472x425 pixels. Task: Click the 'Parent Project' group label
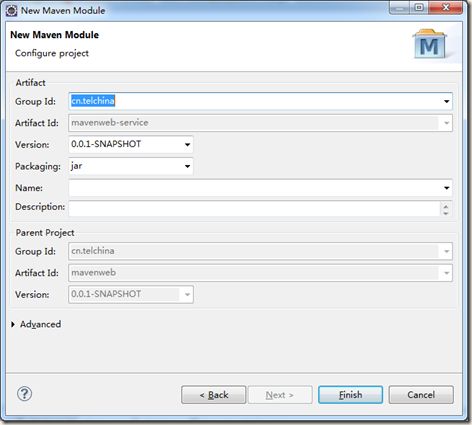click(x=45, y=233)
